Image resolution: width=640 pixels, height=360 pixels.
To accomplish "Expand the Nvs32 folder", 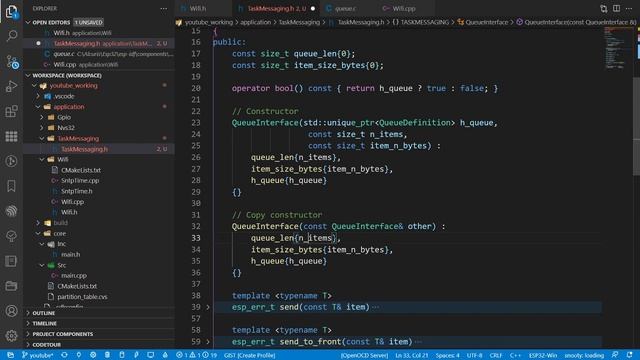I will [42, 128].
